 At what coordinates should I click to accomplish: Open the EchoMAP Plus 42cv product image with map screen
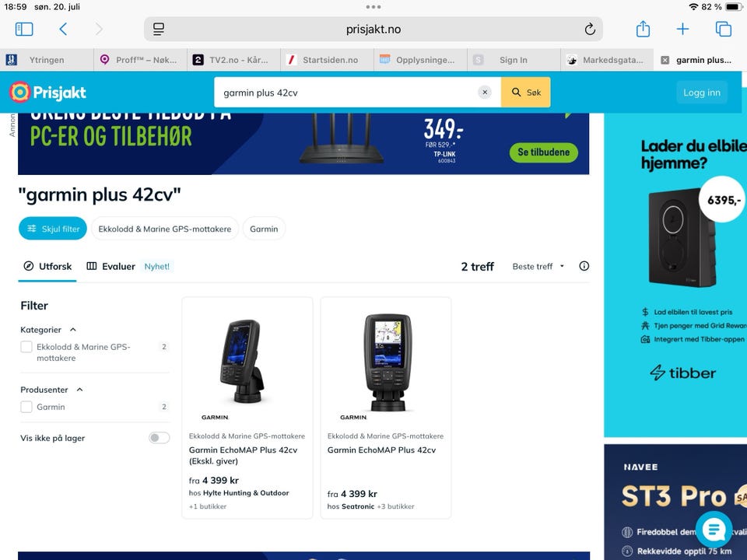pyautogui.click(x=388, y=362)
